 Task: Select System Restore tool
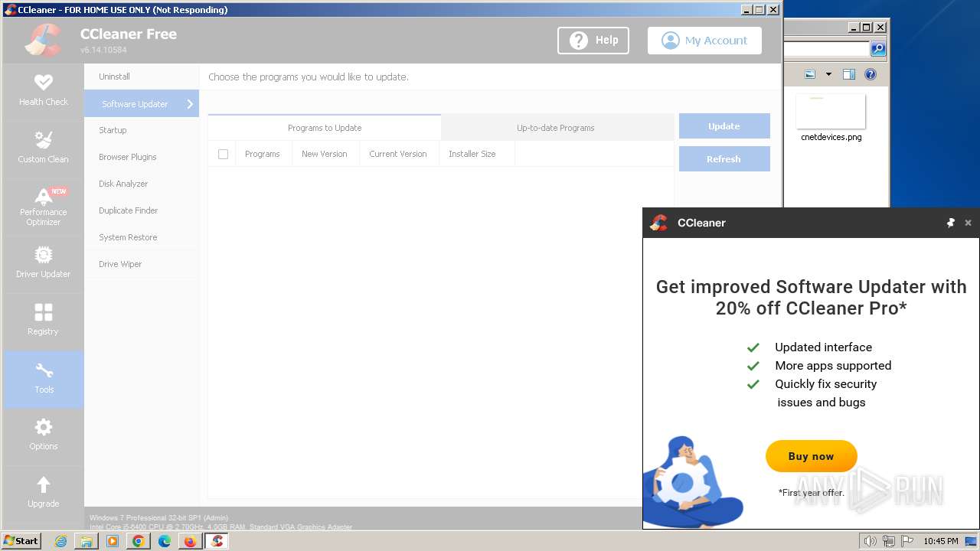(x=142, y=237)
